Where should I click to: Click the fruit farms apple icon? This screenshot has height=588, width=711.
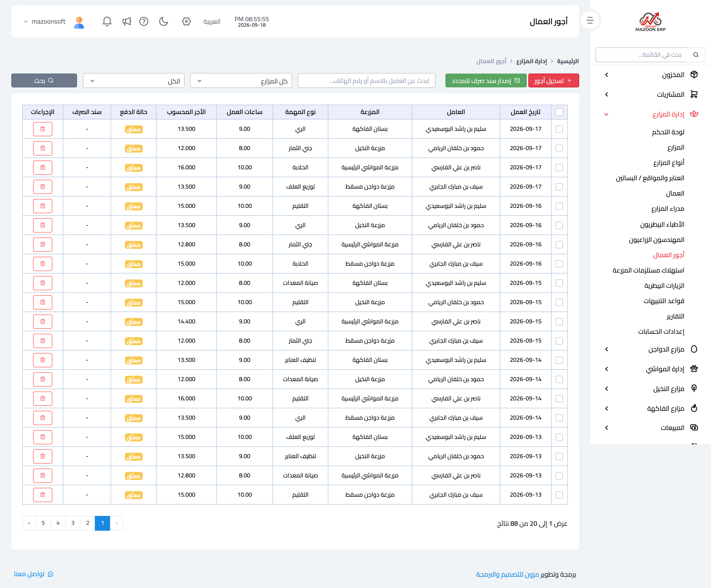(694, 408)
